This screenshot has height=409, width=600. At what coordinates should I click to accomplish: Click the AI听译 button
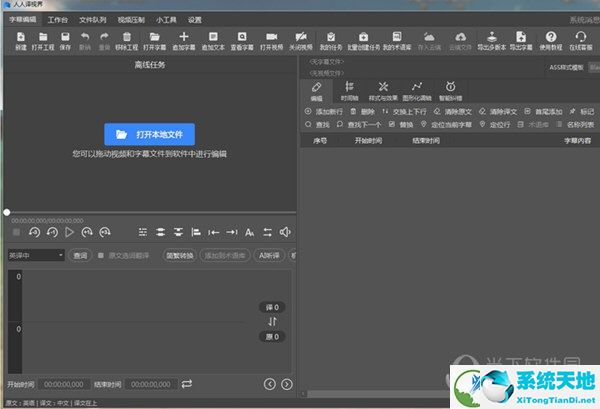pos(269,255)
